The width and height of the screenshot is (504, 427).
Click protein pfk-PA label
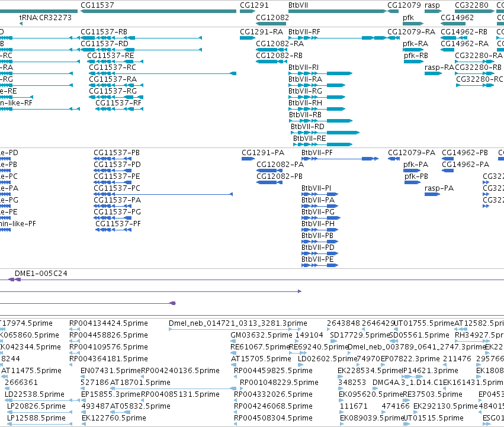(x=416, y=165)
